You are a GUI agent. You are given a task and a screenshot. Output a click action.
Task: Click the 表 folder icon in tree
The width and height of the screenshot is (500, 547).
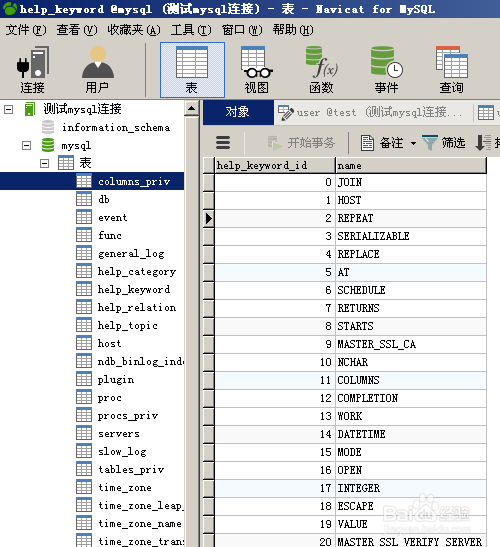pyautogui.click(x=66, y=163)
